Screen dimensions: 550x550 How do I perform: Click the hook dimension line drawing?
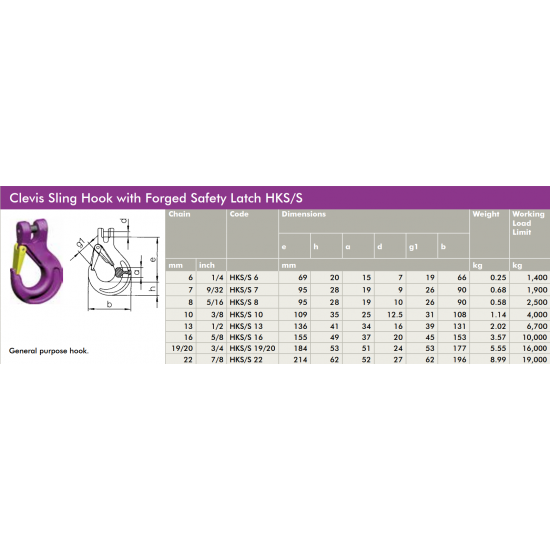[115, 264]
